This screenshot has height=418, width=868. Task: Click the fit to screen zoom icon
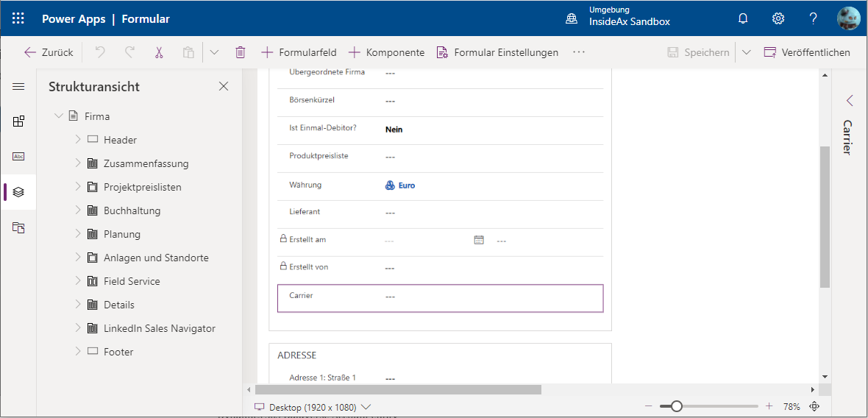[x=814, y=406]
